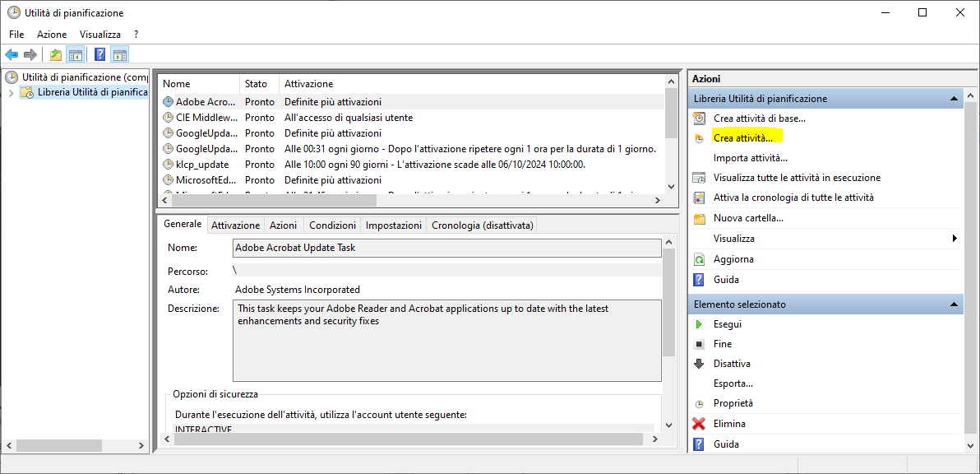Open the File menu
Image resolution: width=980 pixels, height=474 pixels.
(x=16, y=35)
